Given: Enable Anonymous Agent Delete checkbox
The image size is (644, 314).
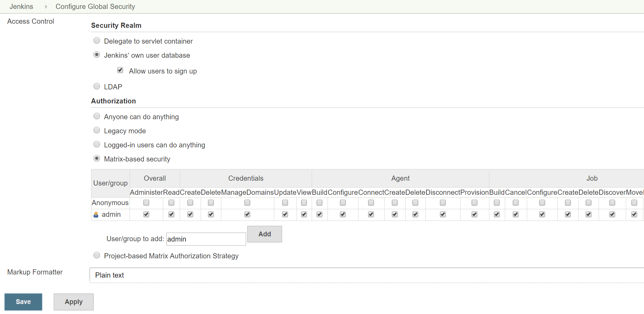Looking at the screenshot, I should tap(415, 203).
